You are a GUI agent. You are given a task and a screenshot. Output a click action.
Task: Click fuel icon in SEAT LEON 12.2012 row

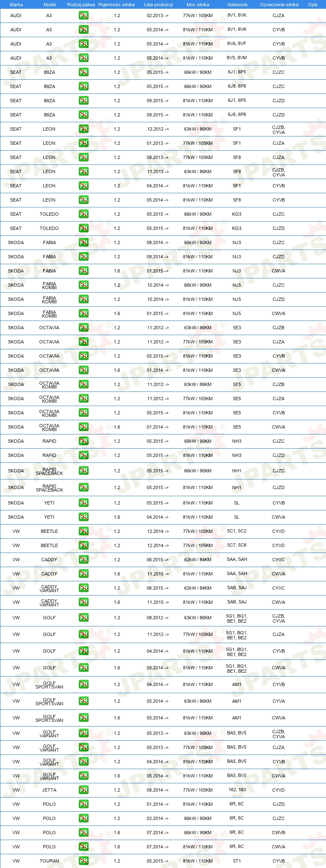click(x=83, y=129)
